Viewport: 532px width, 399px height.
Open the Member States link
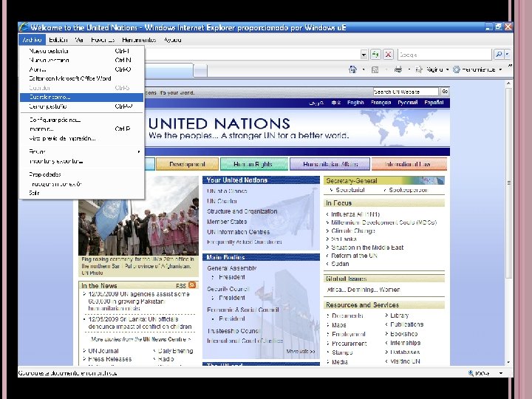point(227,222)
